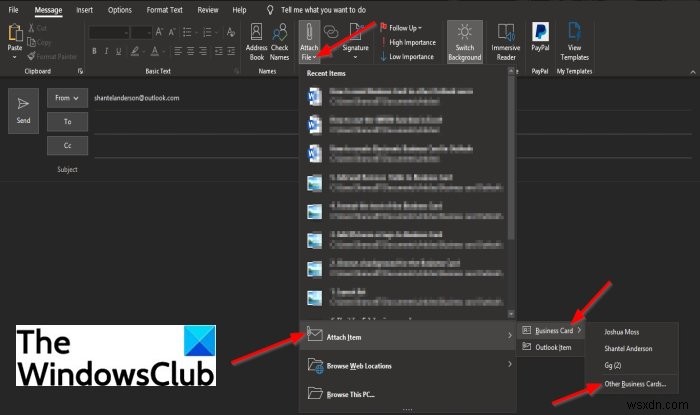
Task: Apply a bulleted list
Action: pyautogui.click(x=188, y=32)
